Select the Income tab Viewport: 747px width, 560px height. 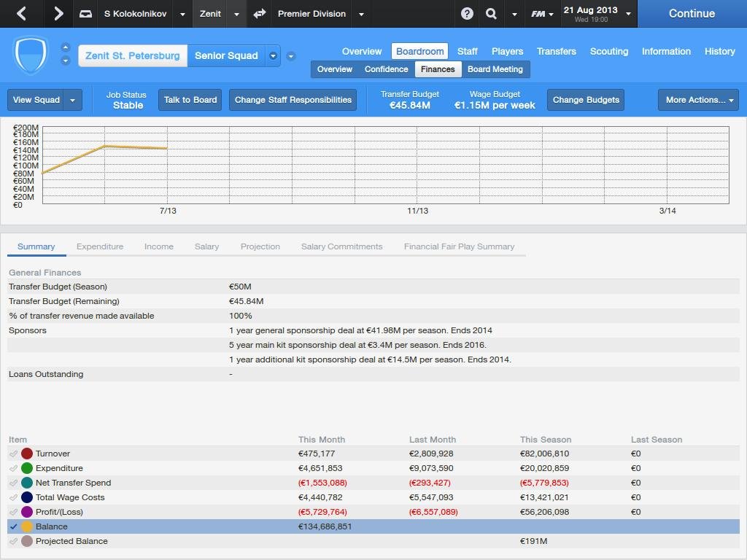click(158, 246)
